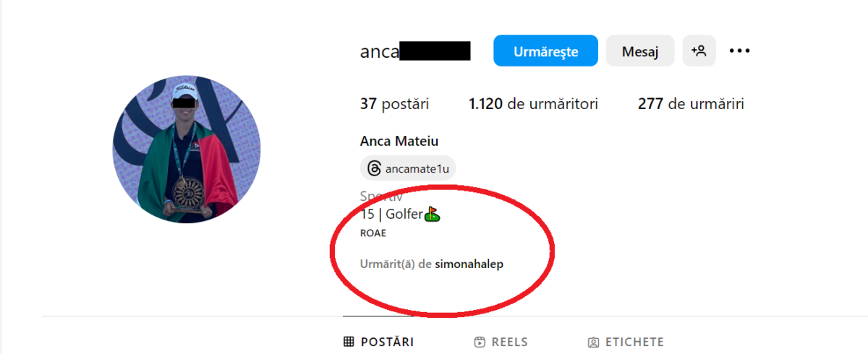Click the golf flag emoji in bio
The image size is (868, 354).
pos(433,214)
